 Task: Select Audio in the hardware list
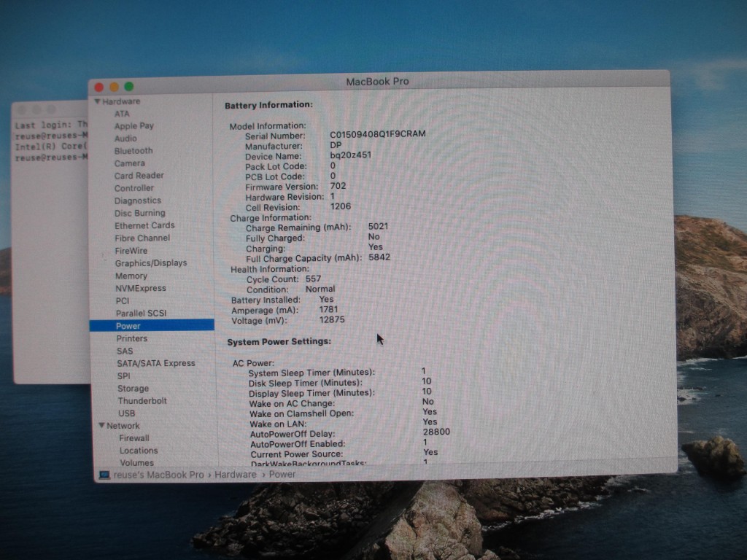[x=125, y=139]
